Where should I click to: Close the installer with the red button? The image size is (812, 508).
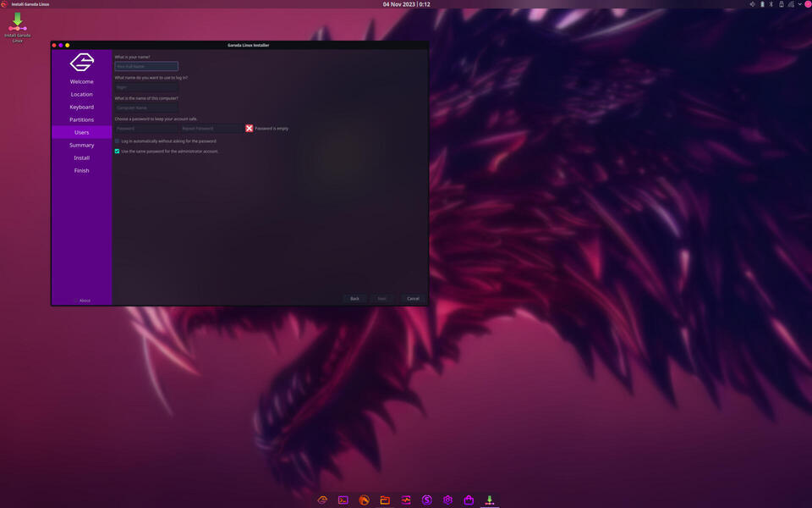click(x=54, y=46)
